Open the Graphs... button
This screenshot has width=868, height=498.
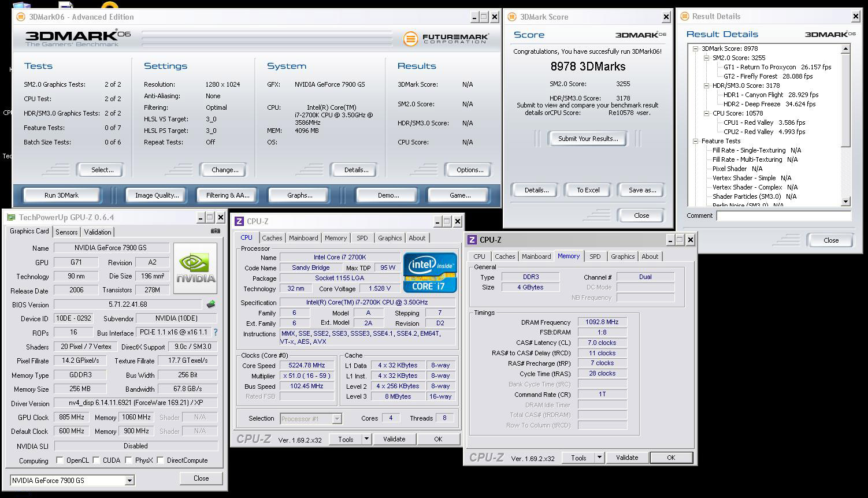point(299,195)
